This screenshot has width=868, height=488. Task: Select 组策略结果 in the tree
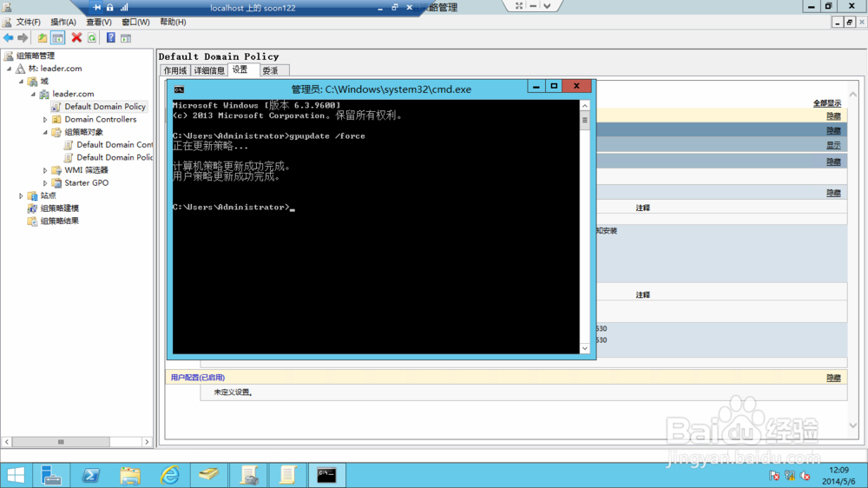60,221
